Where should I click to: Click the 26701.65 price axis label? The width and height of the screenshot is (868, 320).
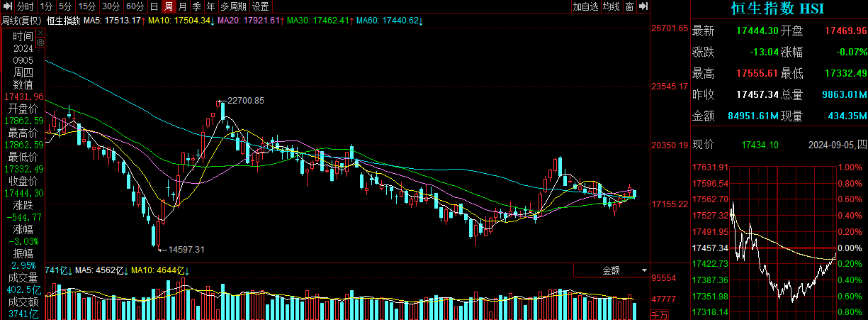click(670, 29)
